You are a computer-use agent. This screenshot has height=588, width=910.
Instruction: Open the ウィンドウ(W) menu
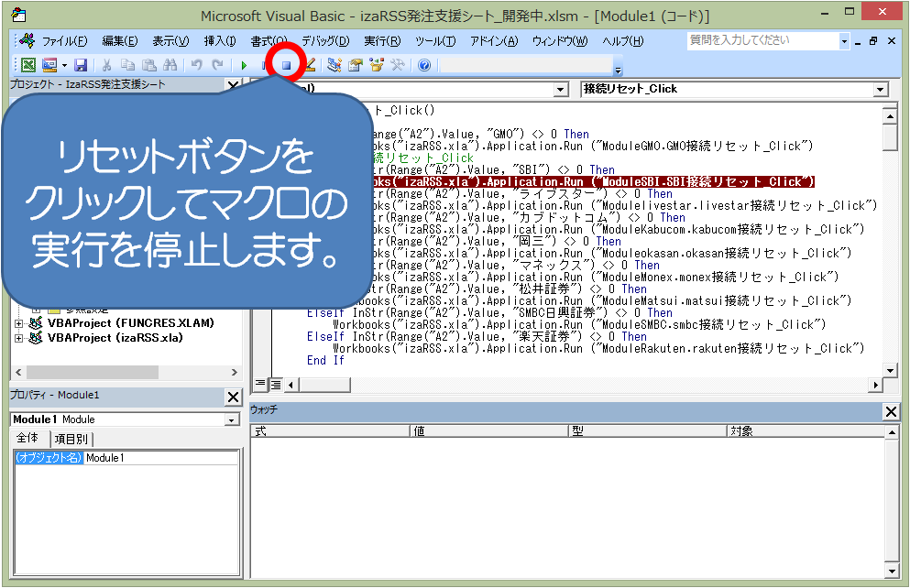pyautogui.click(x=560, y=40)
